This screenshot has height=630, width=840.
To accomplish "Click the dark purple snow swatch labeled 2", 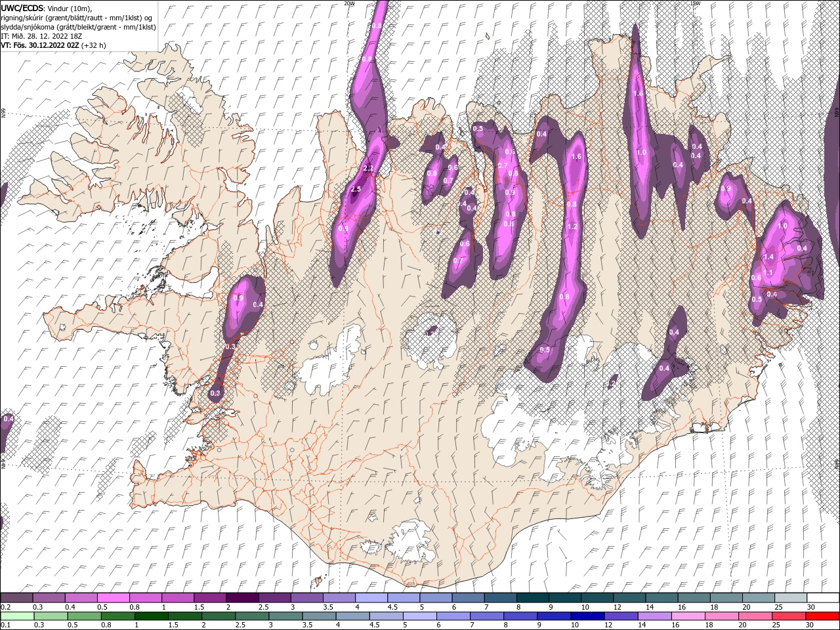I will pos(241,598).
